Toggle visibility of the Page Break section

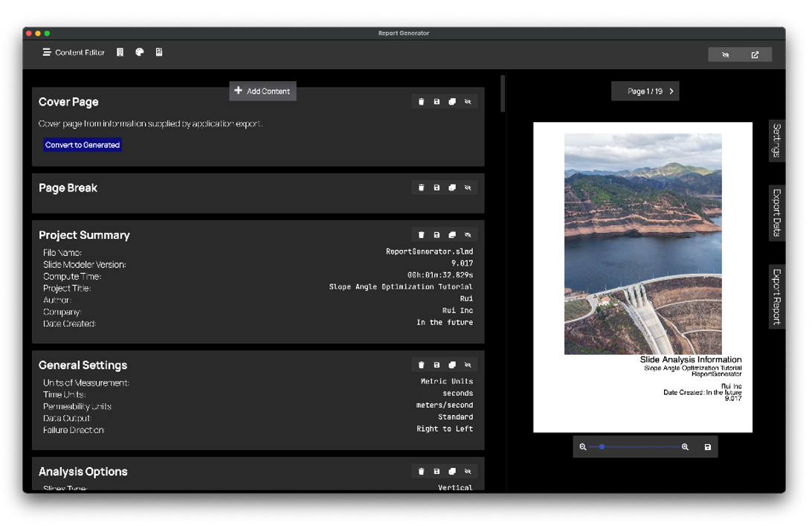pyautogui.click(x=468, y=188)
